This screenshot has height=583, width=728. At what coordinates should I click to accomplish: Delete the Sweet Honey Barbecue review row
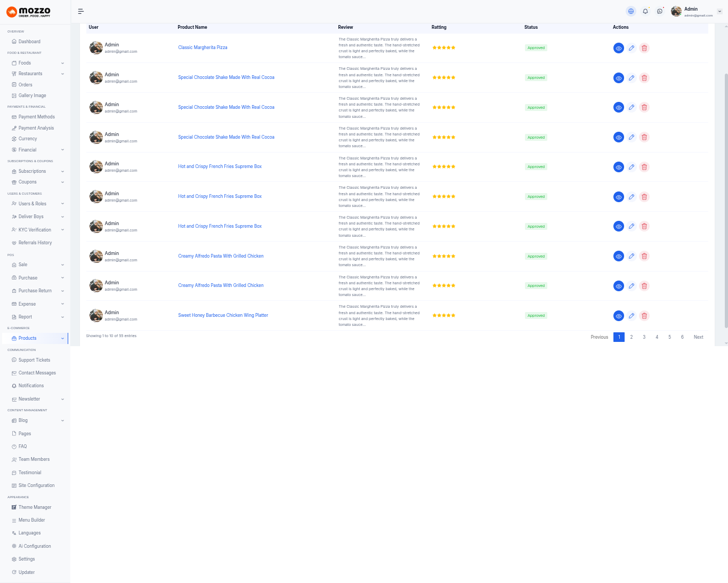(644, 316)
